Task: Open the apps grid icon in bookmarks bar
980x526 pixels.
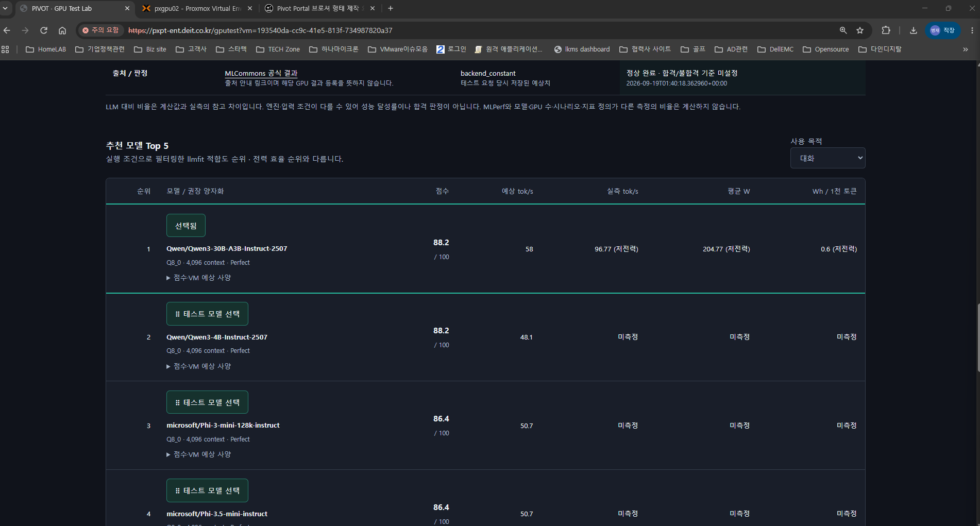Action: pos(5,49)
